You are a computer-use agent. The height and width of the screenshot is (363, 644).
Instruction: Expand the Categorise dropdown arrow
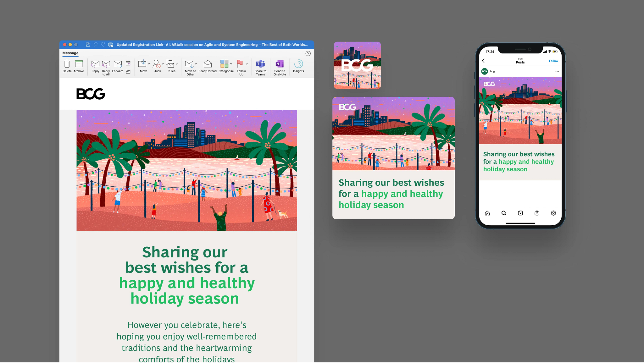tap(231, 64)
